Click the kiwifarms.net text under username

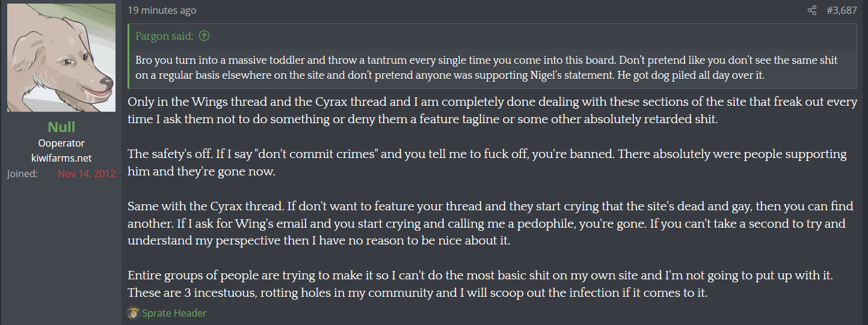click(x=61, y=159)
